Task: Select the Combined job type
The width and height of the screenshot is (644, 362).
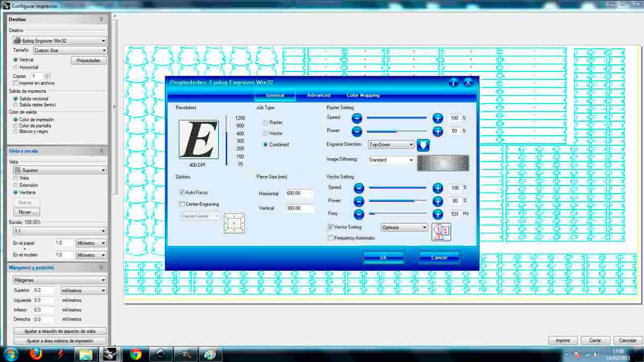Action: (266, 145)
